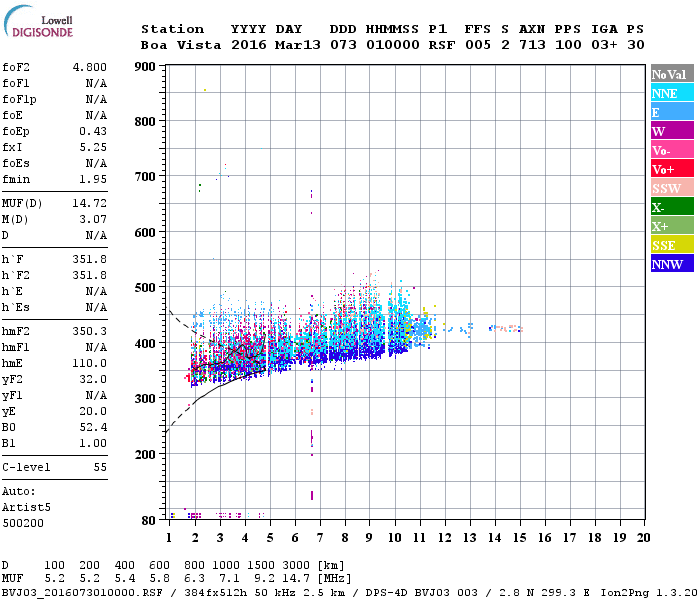Click the Artist5 auto-scaling label
This screenshot has height=600, width=700.
coord(26,508)
